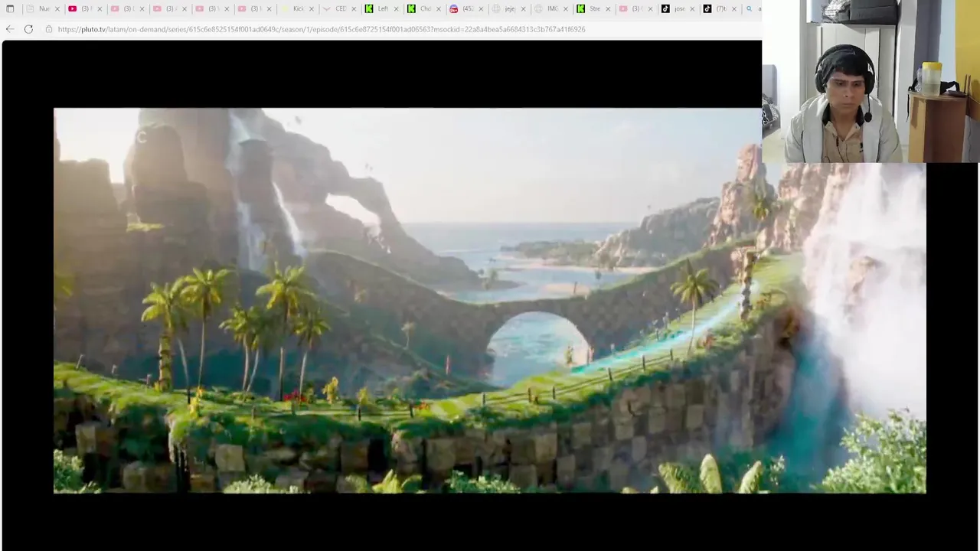Close the (45 notifications tab
Image resolution: width=980 pixels, height=551 pixels.
coord(481,8)
